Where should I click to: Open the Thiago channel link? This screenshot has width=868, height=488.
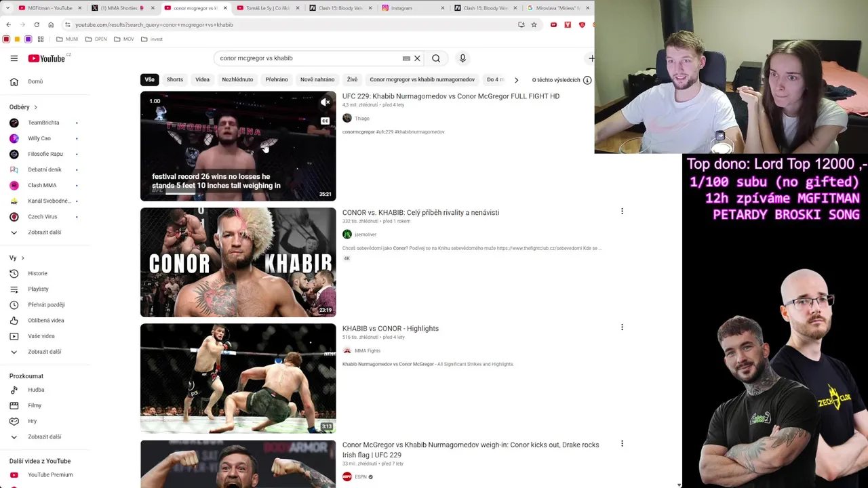coord(361,119)
